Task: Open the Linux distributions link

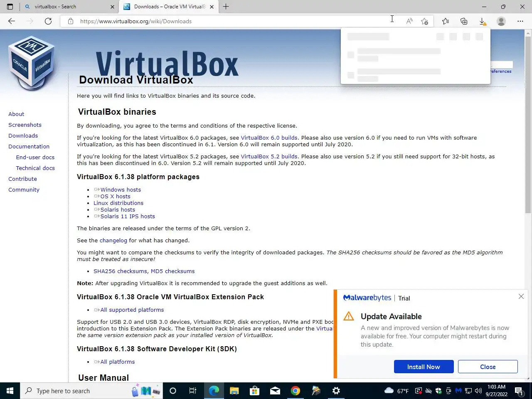Action: tap(118, 203)
